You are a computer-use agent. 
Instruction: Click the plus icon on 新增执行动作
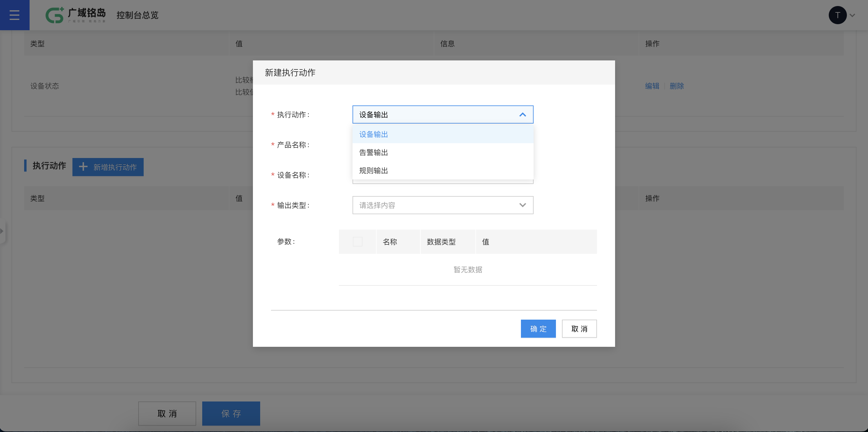point(83,166)
